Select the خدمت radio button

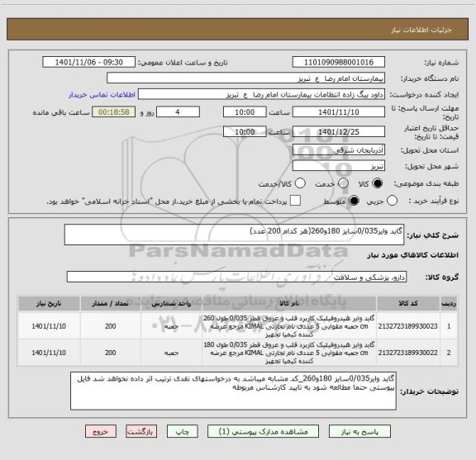click(x=343, y=183)
